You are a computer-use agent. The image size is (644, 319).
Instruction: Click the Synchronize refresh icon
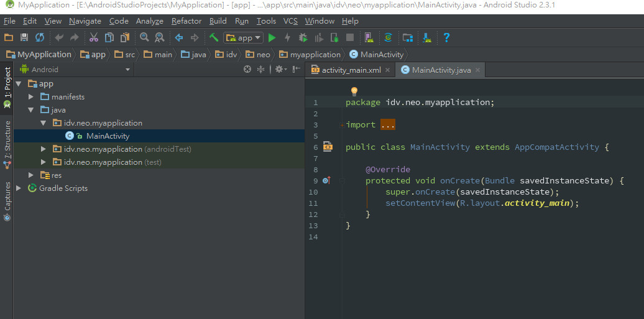point(39,38)
